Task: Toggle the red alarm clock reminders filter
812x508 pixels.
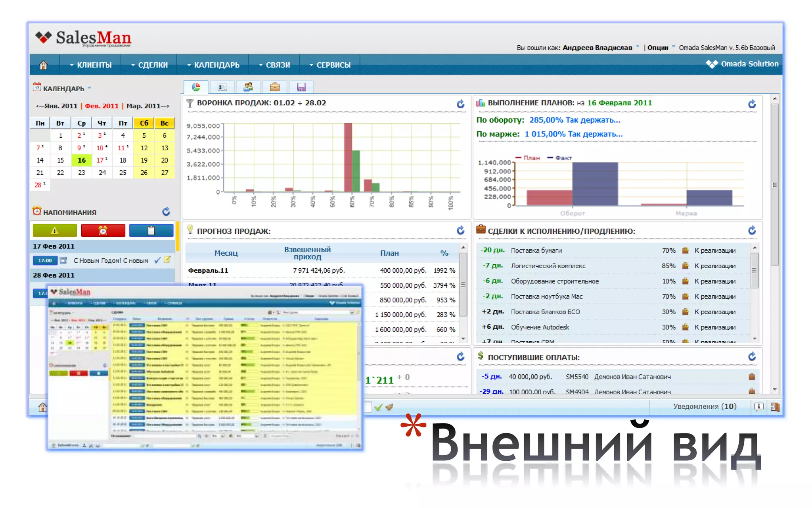Action: pos(103,230)
